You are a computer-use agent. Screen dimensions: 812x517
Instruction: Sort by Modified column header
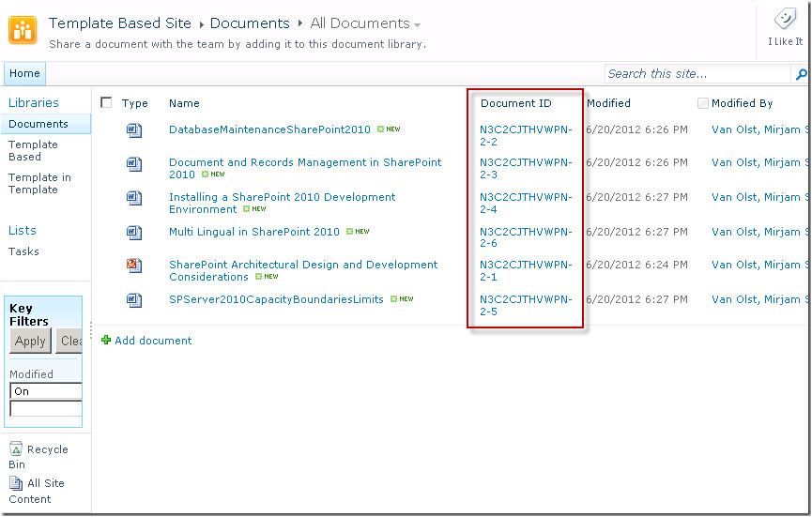tap(608, 103)
